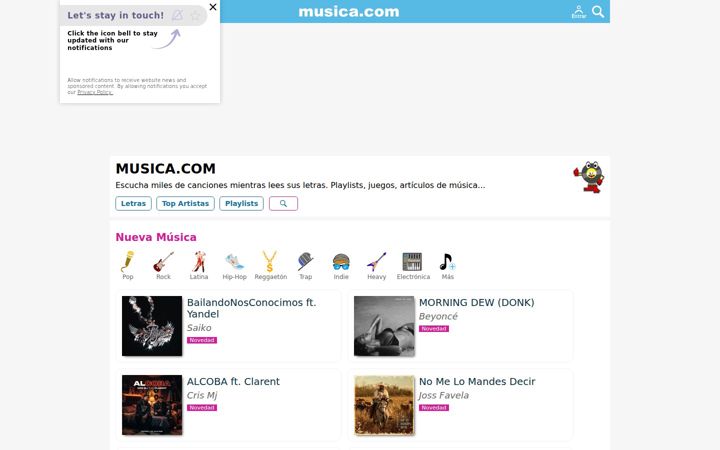
Task: Open the Privacy Policy link
Action: coord(95,92)
